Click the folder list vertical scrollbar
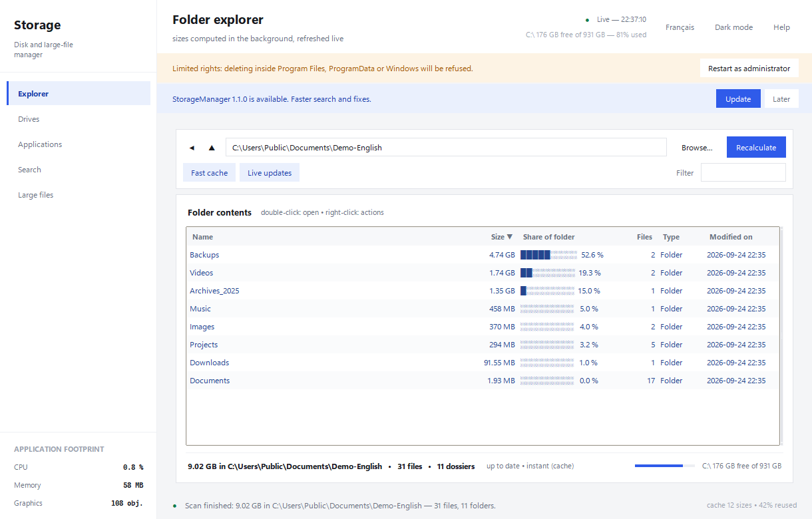 pos(781,336)
